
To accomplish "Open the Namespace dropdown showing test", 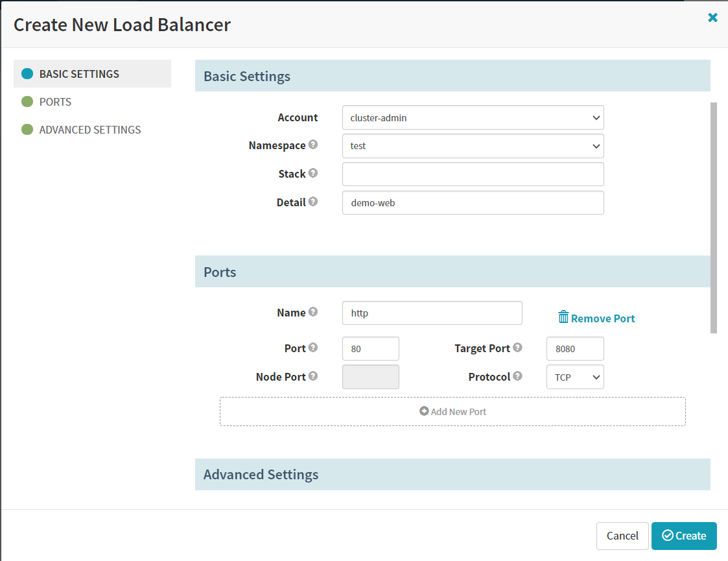I will [x=473, y=146].
